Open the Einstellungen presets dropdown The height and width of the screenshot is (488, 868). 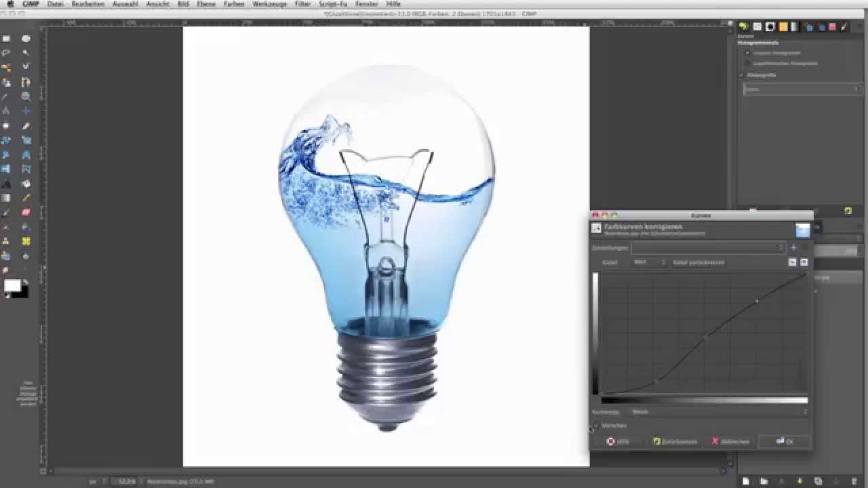click(x=708, y=247)
